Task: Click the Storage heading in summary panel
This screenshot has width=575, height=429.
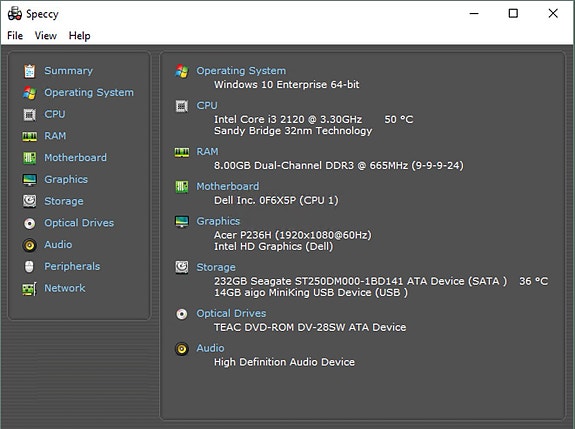Action: click(x=216, y=267)
